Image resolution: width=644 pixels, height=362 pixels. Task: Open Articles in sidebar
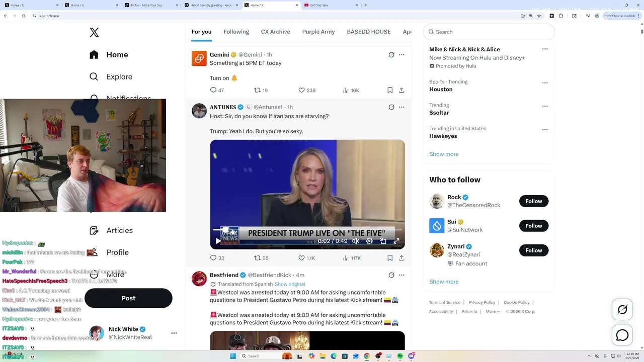[111, 230]
